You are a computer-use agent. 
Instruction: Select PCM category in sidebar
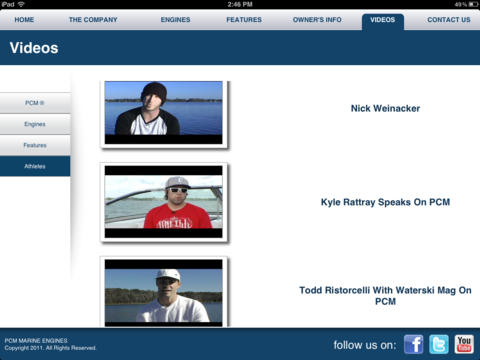[35, 103]
